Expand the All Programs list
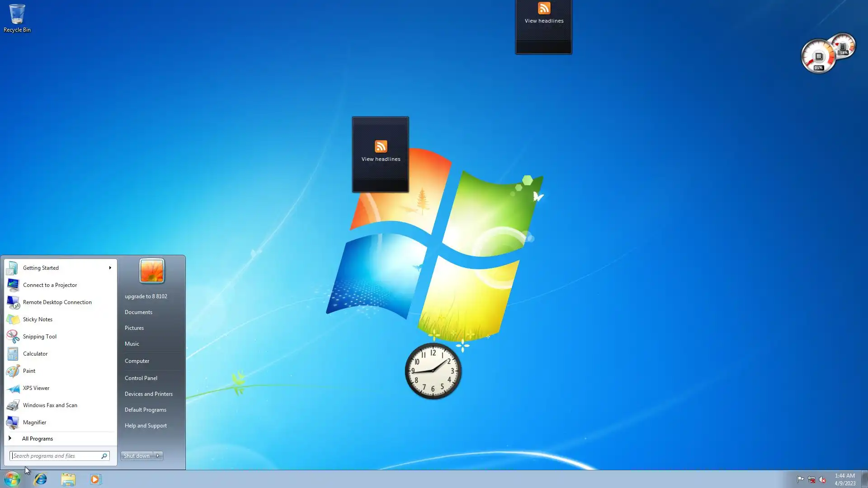868x488 pixels. [x=37, y=439]
